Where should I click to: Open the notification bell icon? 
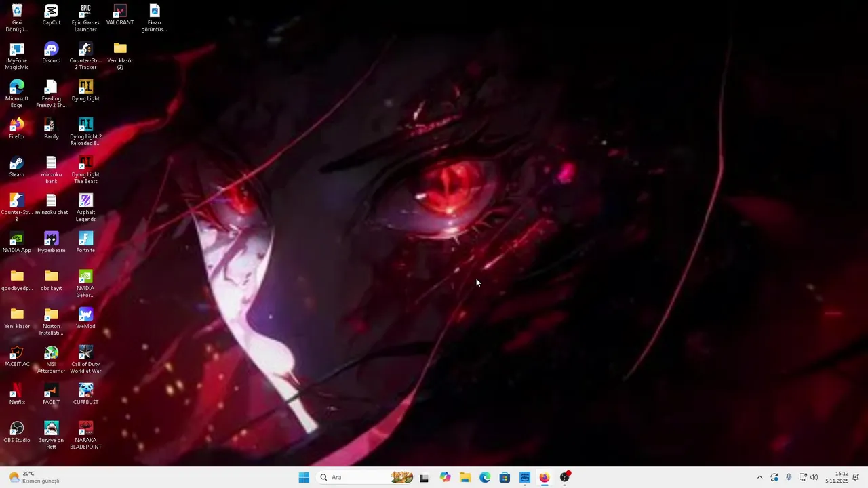pos(856,477)
